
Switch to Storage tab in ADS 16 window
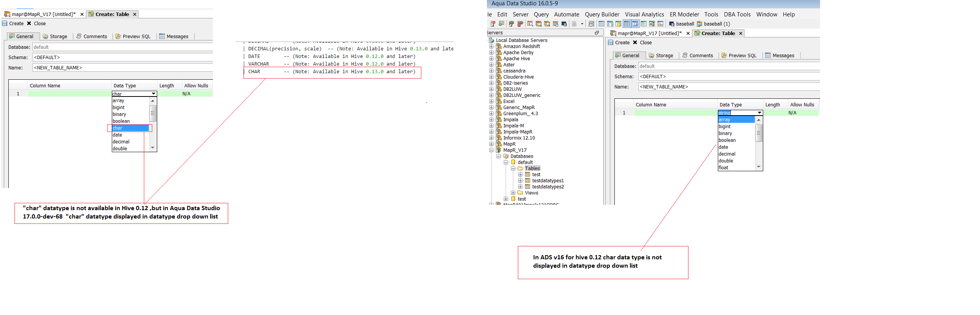(x=661, y=55)
